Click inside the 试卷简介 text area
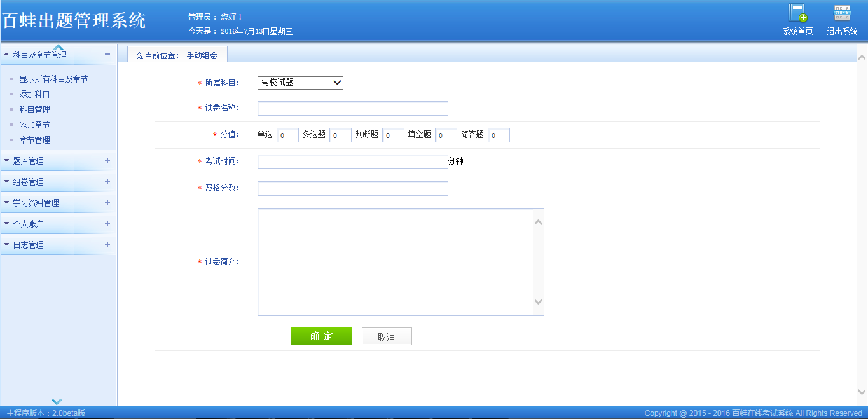This screenshot has width=868, height=419. [x=394, y=261]
